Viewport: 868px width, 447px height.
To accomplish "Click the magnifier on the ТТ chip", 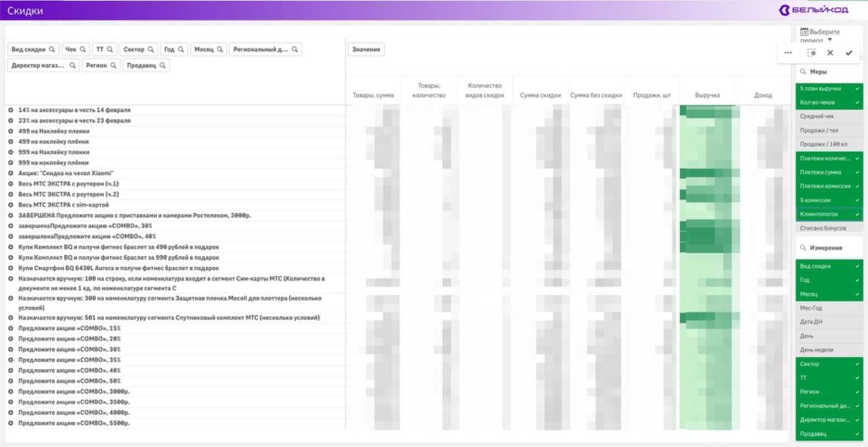I will 110,49.
